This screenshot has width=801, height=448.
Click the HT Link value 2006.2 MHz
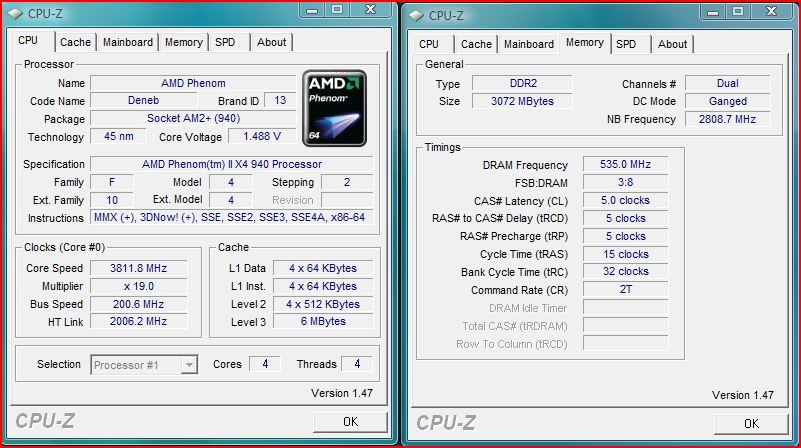click(x=138, y=321)
